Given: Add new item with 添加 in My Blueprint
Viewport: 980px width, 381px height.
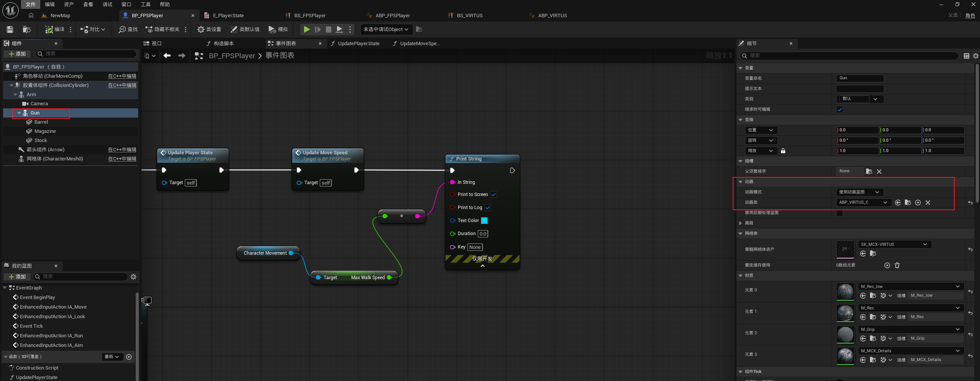Looking at the screenshot, I should [x=17, y=277].
